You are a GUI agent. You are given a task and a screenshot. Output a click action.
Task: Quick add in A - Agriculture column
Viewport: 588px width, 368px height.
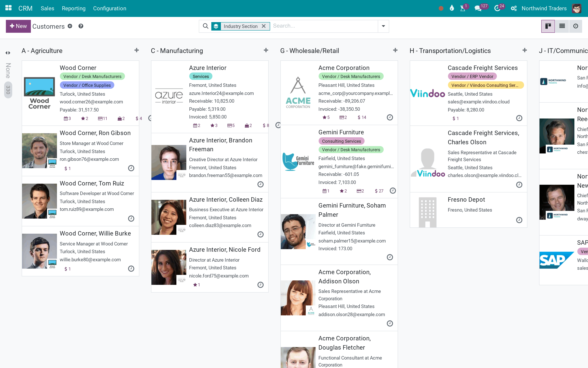click(137, 50)
